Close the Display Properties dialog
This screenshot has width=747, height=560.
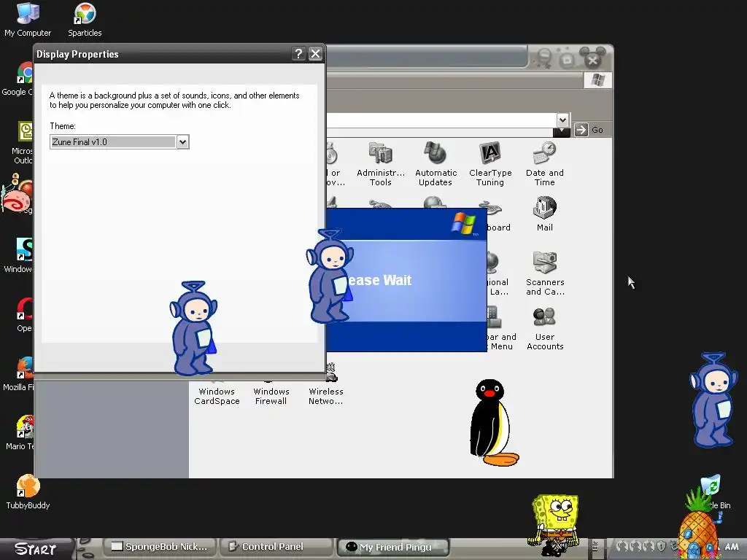pyautogui.click(x=315, y=54)
